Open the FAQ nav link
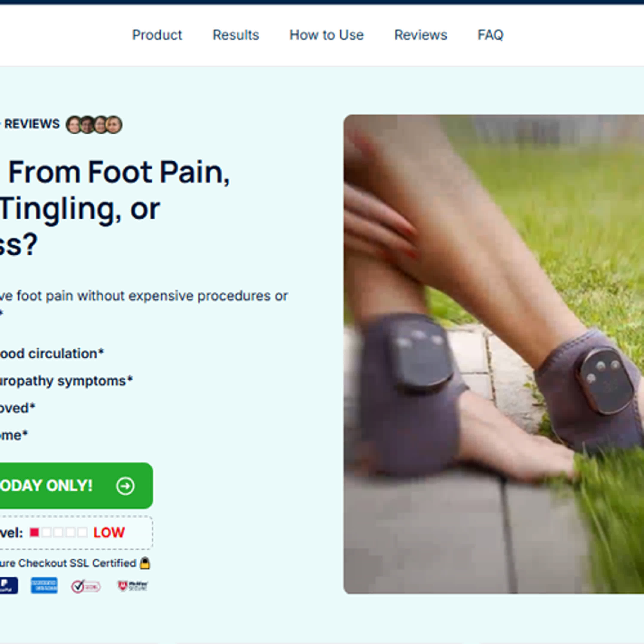644x644 pixels. (x=490, y=35)
